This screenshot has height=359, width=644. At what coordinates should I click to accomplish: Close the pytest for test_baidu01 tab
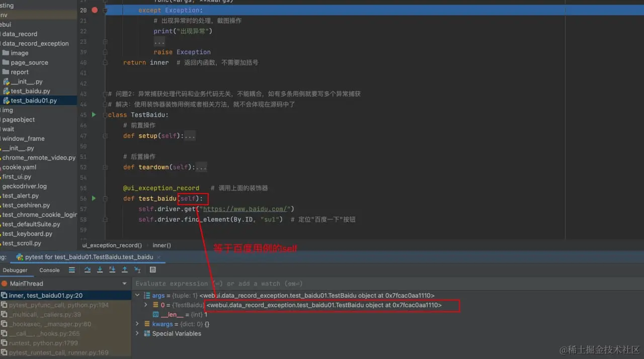point(159,257)
